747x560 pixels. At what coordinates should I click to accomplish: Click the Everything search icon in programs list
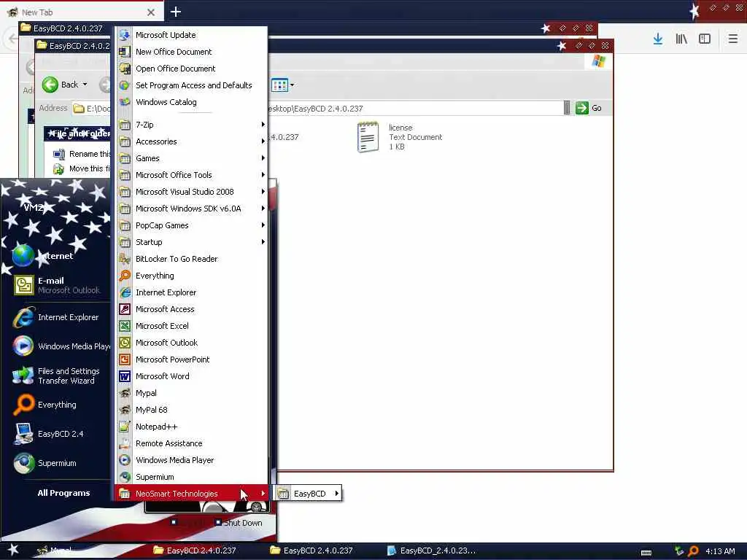(x=124, y=276)
